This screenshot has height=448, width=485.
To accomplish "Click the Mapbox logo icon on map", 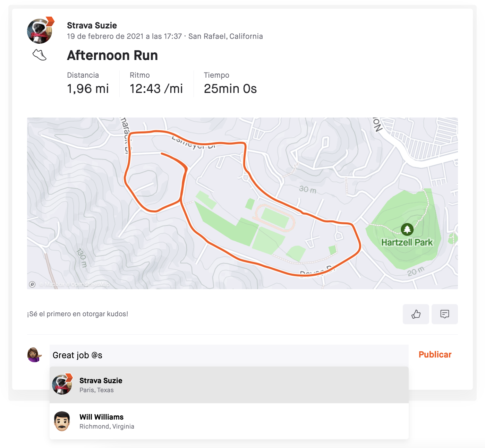I will click(32, 284).
